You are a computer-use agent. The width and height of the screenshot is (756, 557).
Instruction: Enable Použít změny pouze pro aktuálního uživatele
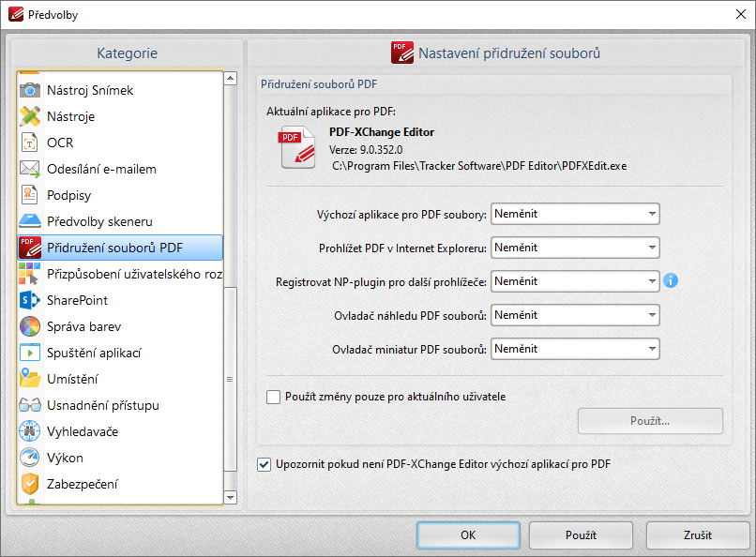tap(273, 397)
